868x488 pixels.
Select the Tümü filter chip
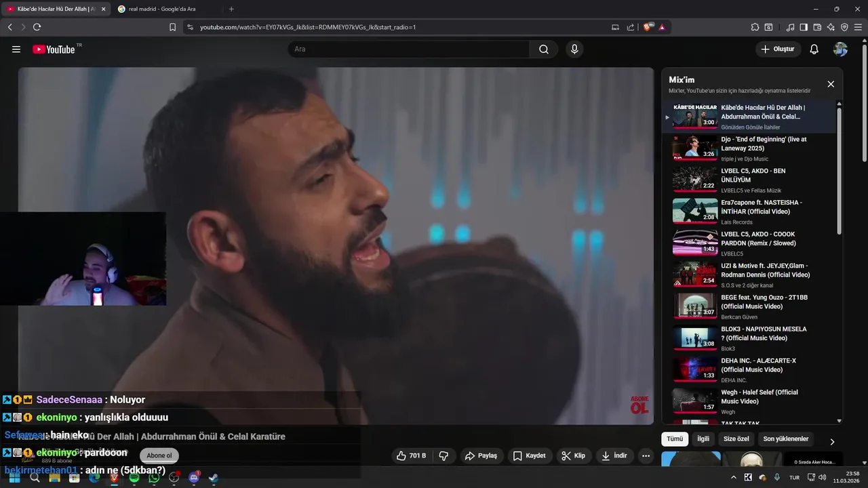pyautogui.click(x=675, y=439)
